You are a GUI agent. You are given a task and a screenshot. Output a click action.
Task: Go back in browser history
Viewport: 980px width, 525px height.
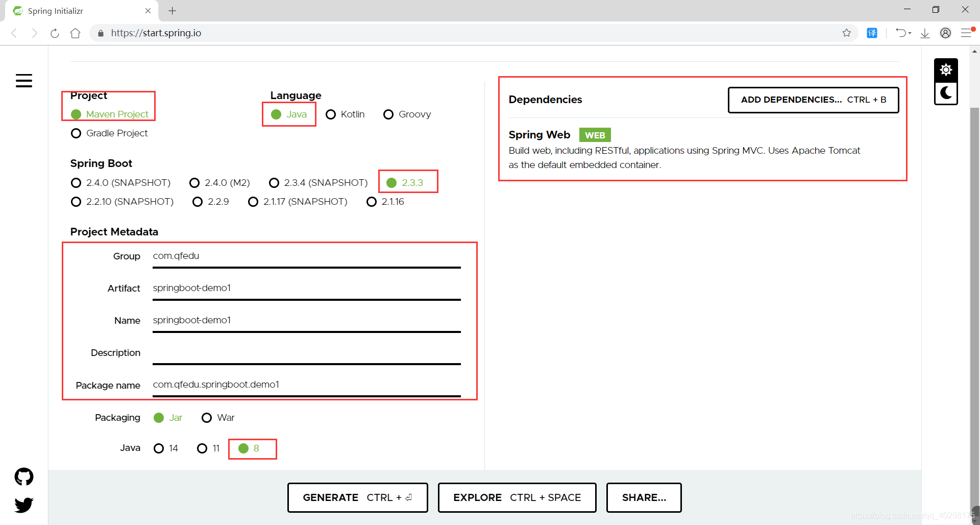[x=14, y=33]
